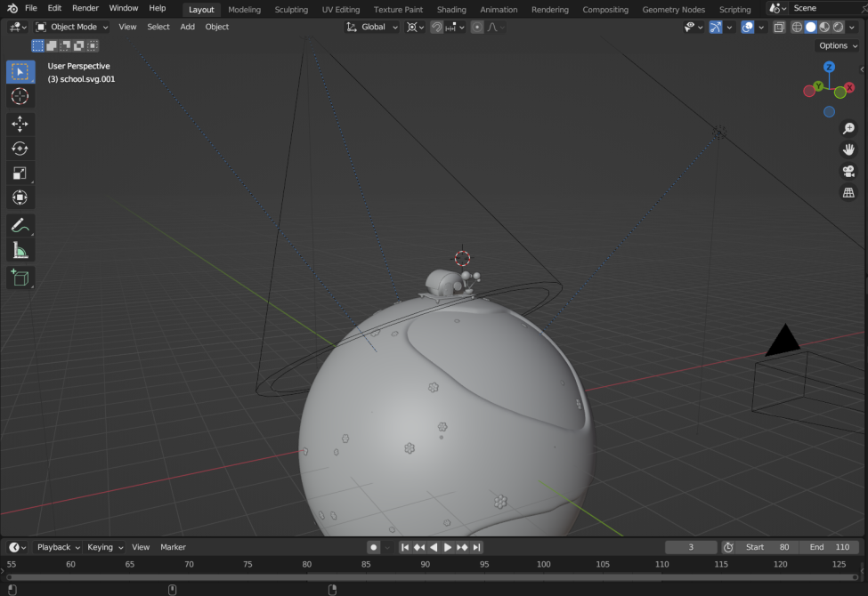
Task: Open viewport Add menu
Action: click(x=187, y=27)
